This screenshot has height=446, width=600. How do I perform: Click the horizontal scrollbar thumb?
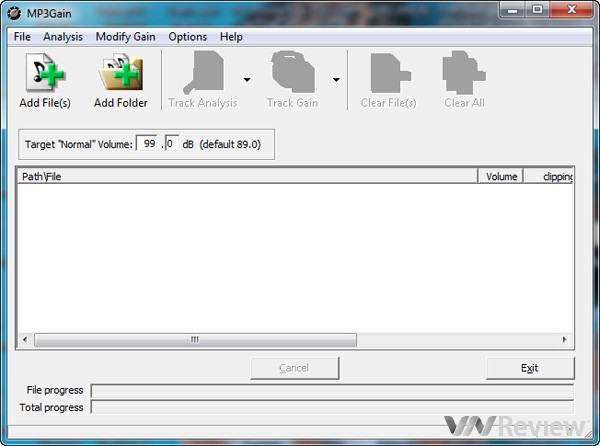tap(195, 340)
